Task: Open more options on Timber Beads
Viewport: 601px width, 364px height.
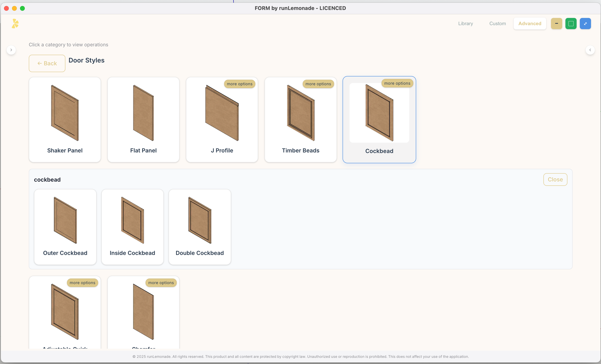Action: (x=318, y=84)
